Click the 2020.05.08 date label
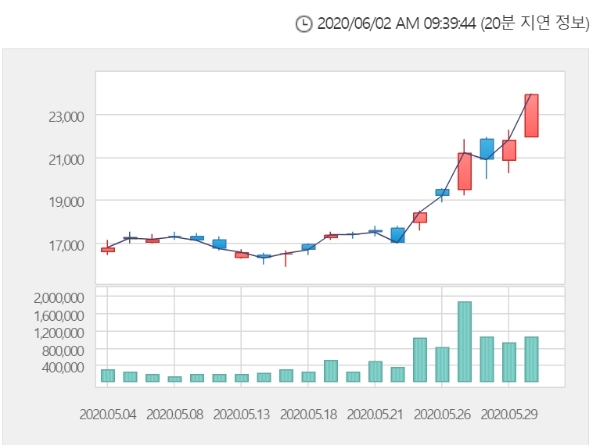 [175, 414]
